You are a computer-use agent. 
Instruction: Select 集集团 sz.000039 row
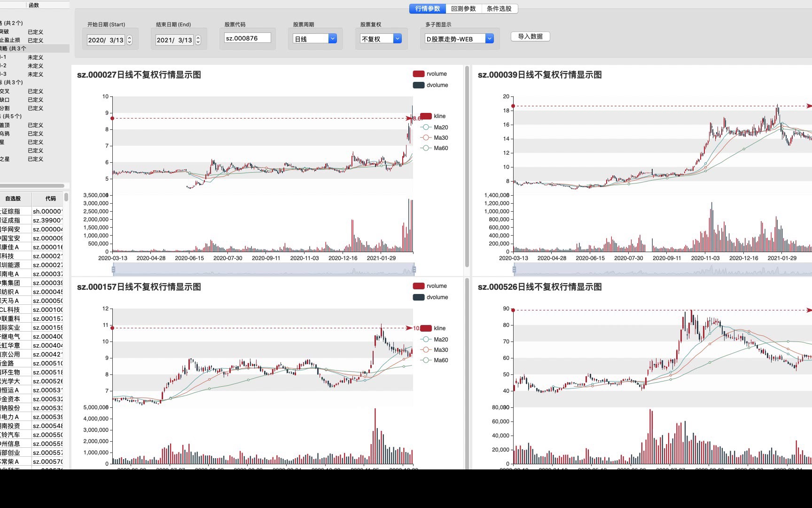click(31, 283)
